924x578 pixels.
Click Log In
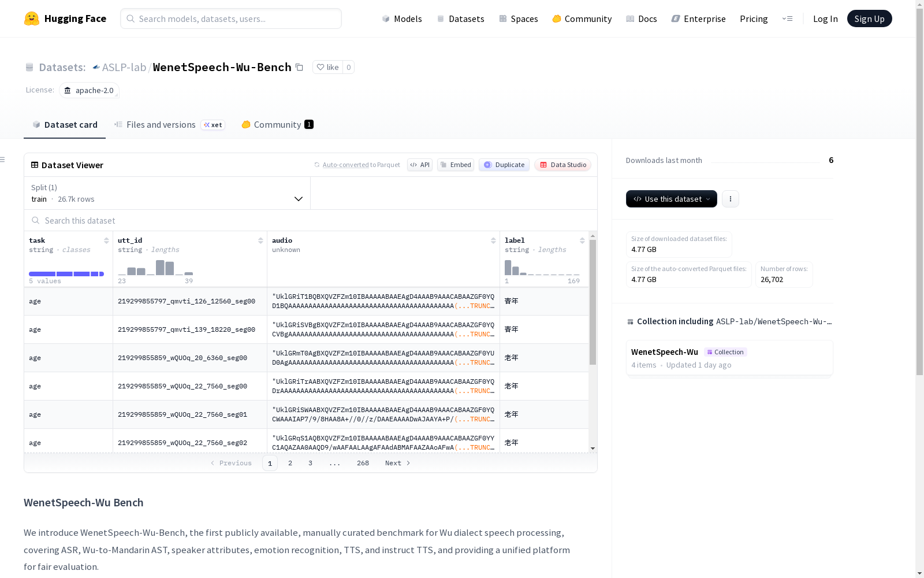825,18
